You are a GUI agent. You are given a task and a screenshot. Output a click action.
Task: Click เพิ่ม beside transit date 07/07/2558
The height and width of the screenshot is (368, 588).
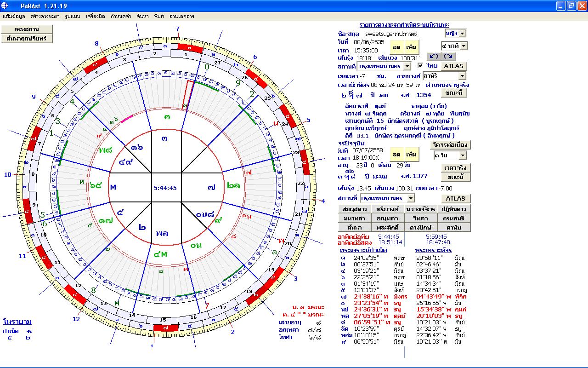point(411,155)
